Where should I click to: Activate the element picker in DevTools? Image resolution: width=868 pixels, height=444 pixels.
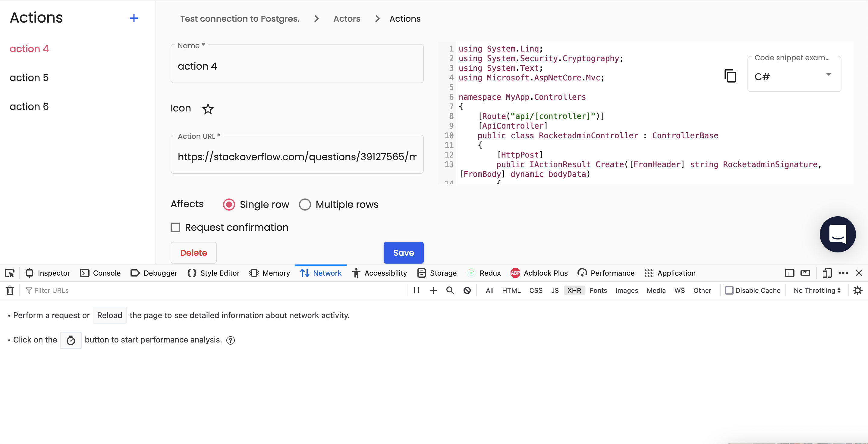9,273
